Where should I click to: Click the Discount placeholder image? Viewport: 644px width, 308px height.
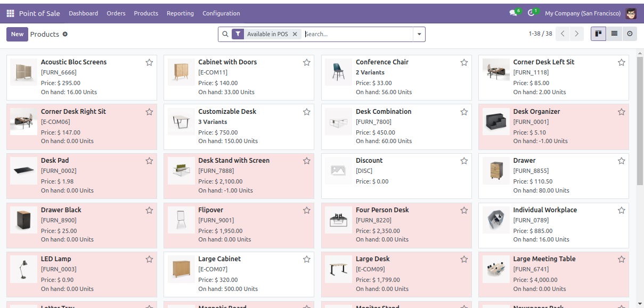tap(339, 171)
